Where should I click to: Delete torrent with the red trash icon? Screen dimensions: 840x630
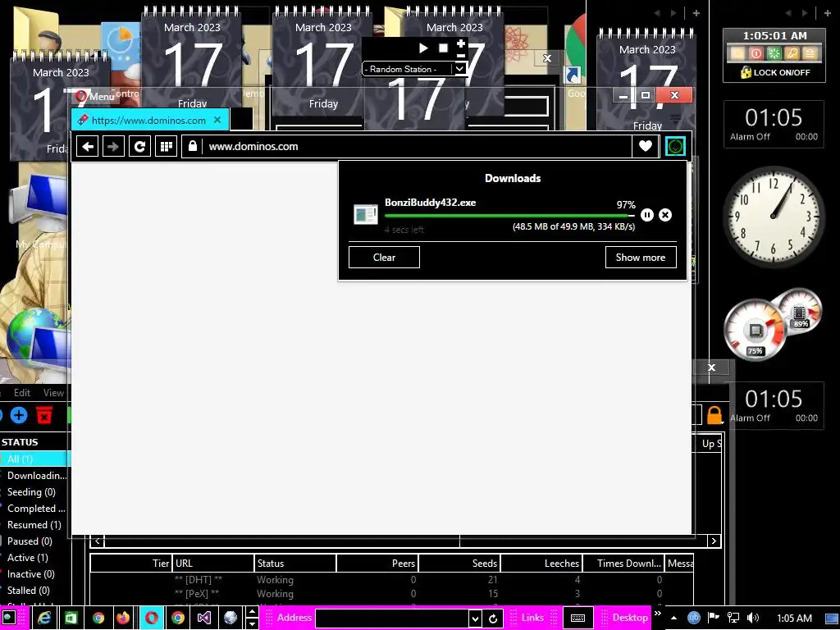coord(44,415)
